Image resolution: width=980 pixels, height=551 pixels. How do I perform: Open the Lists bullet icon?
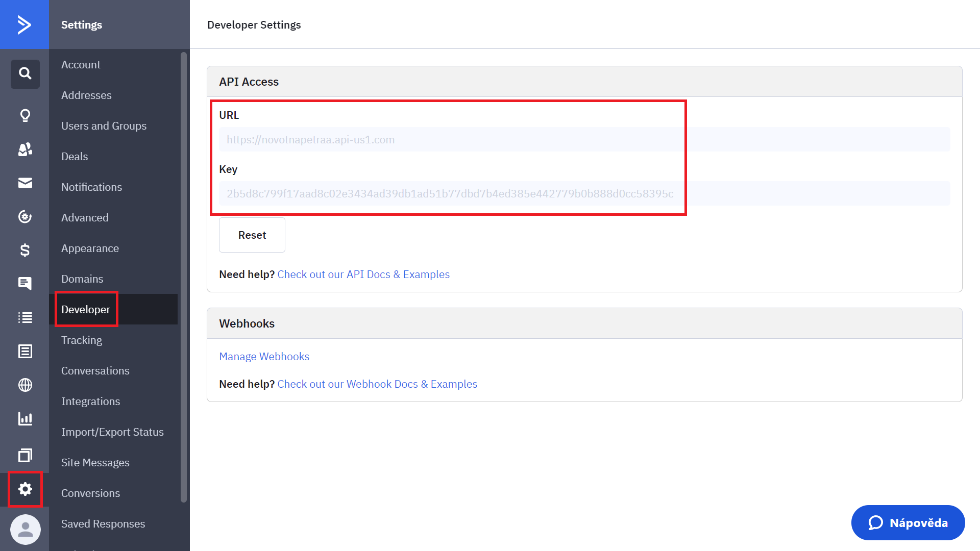coord(25,317)
